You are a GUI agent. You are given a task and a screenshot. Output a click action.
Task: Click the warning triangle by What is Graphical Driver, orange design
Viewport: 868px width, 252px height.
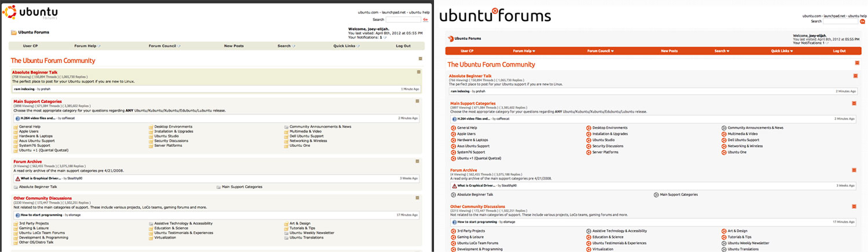click(454, 186)
